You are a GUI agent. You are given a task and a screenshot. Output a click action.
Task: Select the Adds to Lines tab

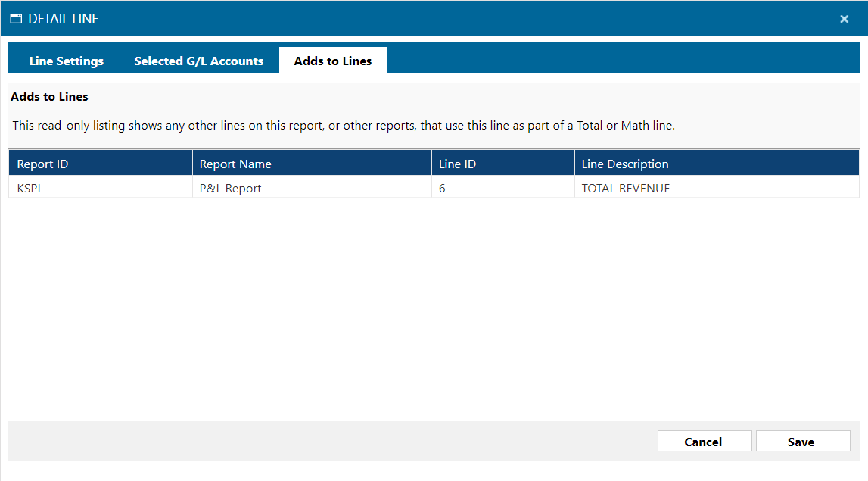[333, 61]
